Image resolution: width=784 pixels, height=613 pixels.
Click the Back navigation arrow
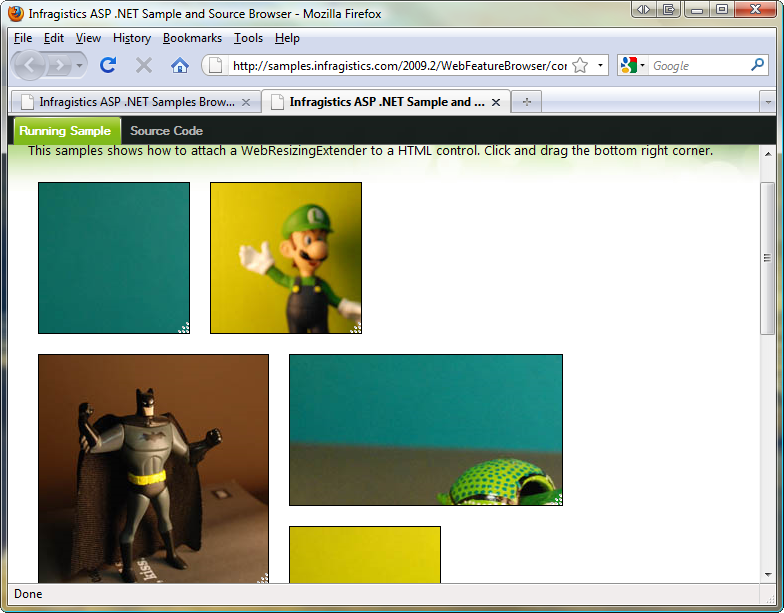click(x=30, y=65)
